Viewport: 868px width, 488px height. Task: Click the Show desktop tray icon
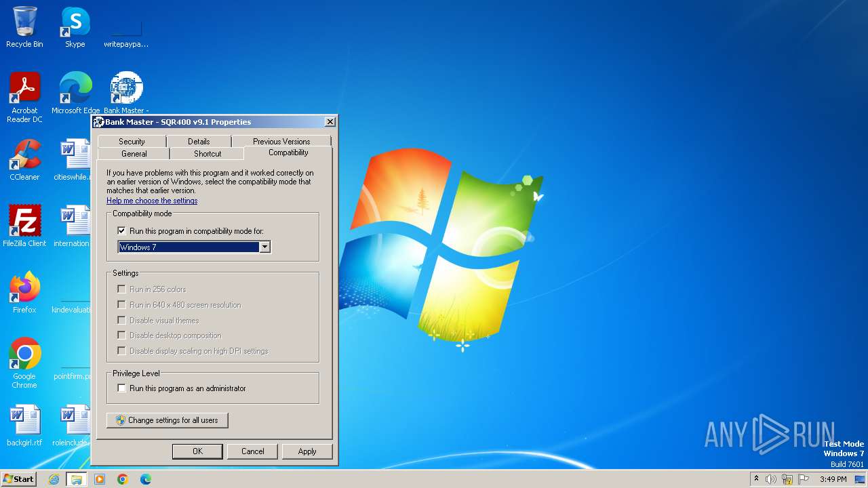(860, 479)
